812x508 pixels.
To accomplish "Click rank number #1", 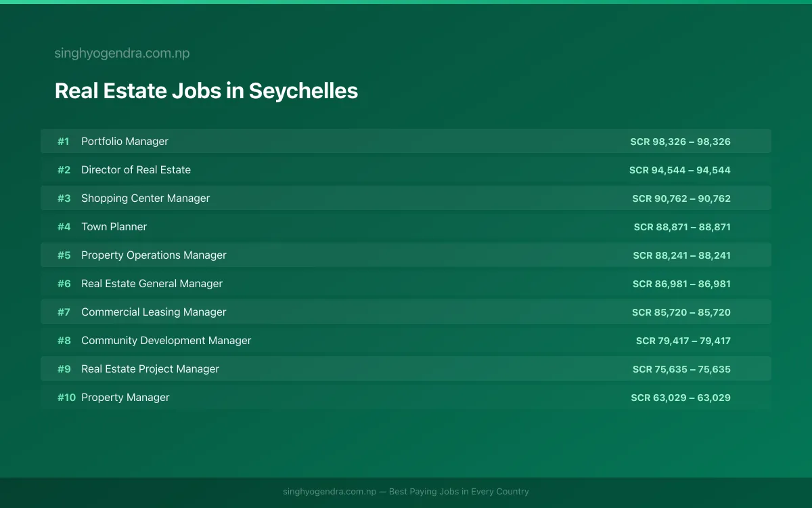I will click(x=64, y=142).
